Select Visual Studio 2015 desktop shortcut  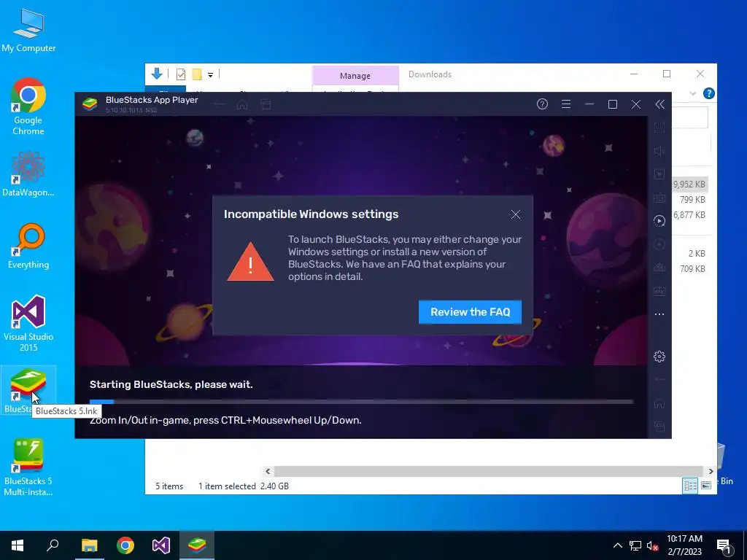pos(28,324)
